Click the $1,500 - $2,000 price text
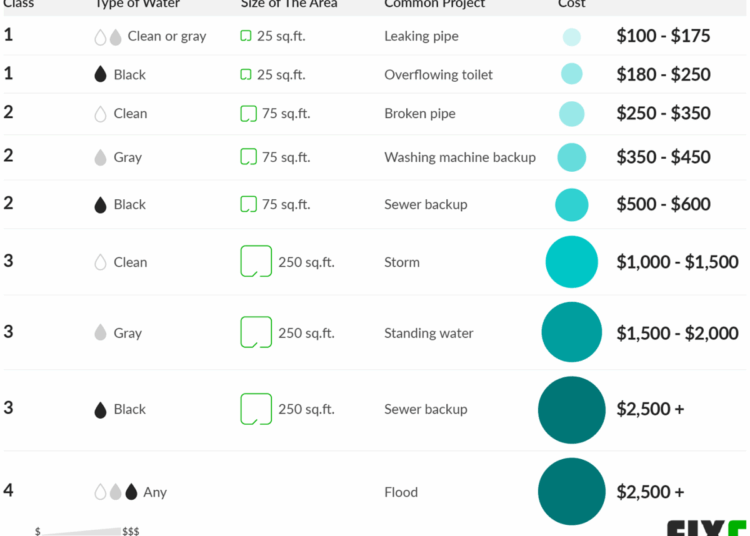The image size is (750, 536). [x=677, y=333]
